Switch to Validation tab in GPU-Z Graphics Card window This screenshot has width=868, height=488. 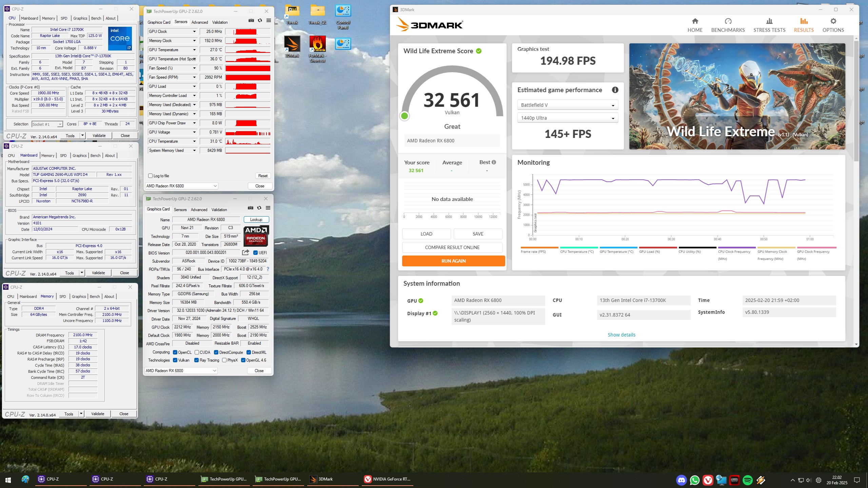[219, 210]
